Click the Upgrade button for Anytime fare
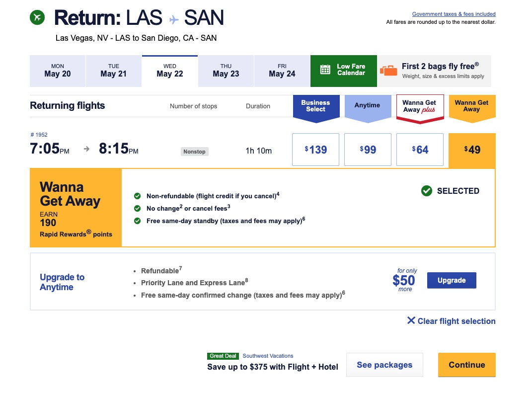Screen dimensions: 532x394 pyautogui.click(x=451, y=280)
